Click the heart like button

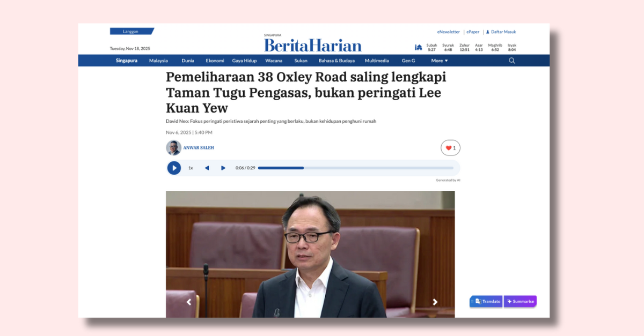[x=450, y=148]
